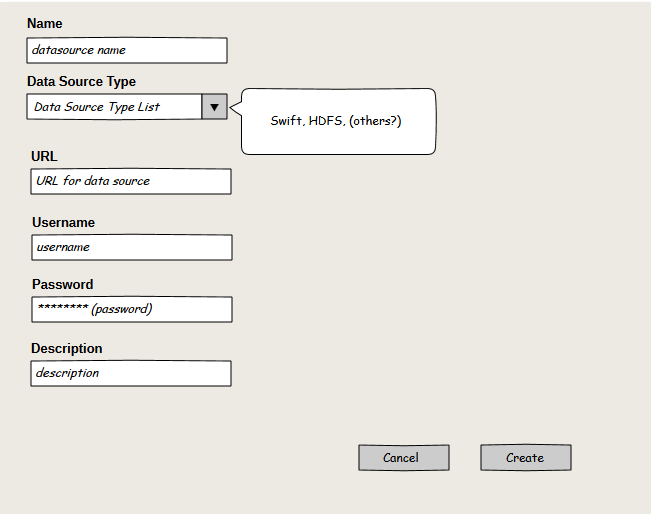Viewport: 651px width, 514px height.
Task: Click the 'Swift' text in the callout bubble
Action: pos(286,121)
